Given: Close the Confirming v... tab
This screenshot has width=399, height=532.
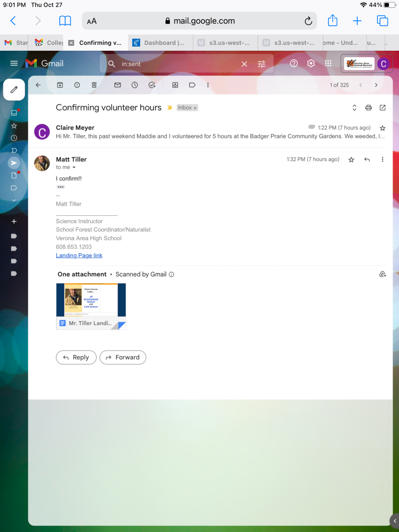Looking at the screenshot, I should tap(71, 43).
